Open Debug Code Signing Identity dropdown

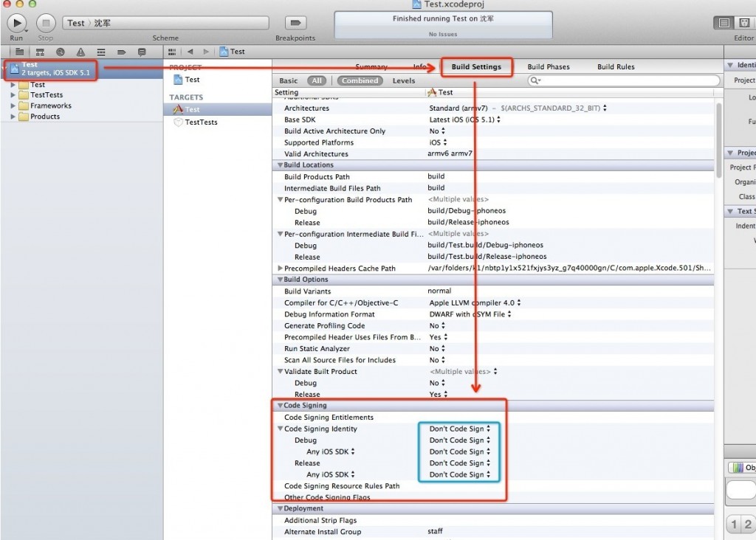click(x=459, y=440)
